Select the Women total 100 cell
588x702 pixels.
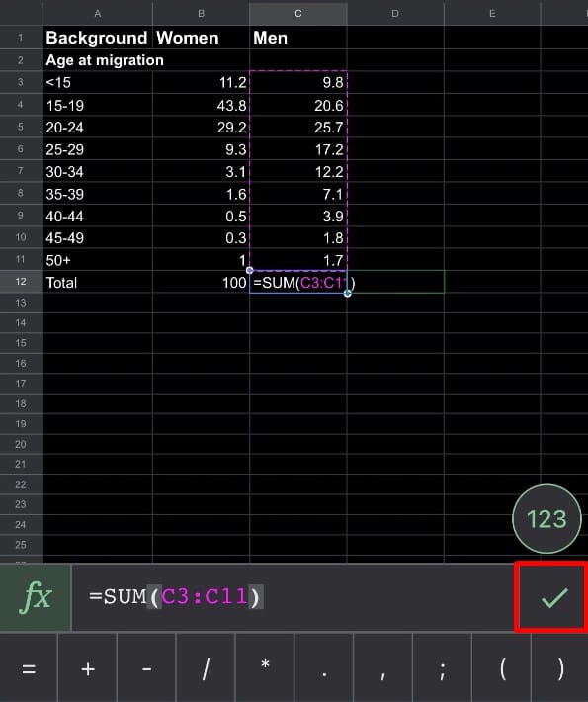[x=201, y=282]
